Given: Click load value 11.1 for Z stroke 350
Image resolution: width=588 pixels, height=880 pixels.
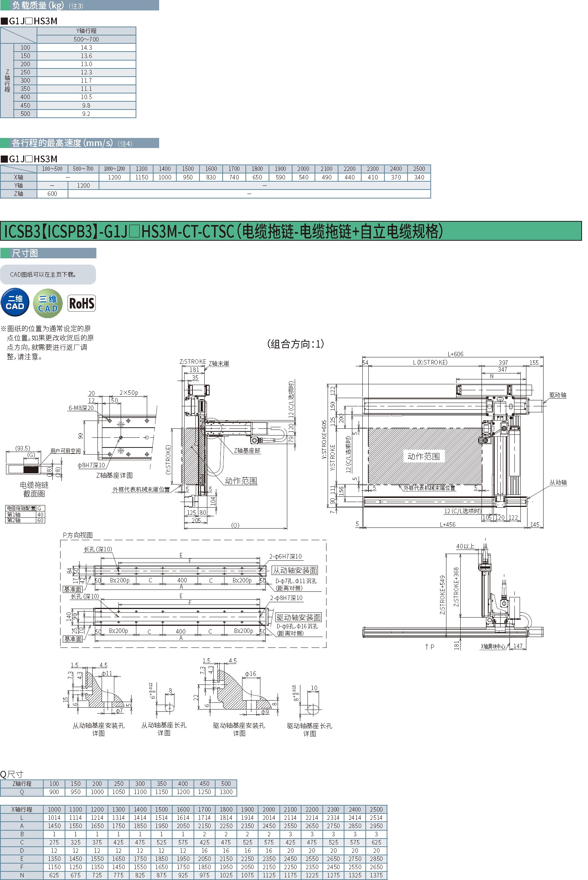Looking at the screenshot, I should pyautogui.click(x=86, y=89).
